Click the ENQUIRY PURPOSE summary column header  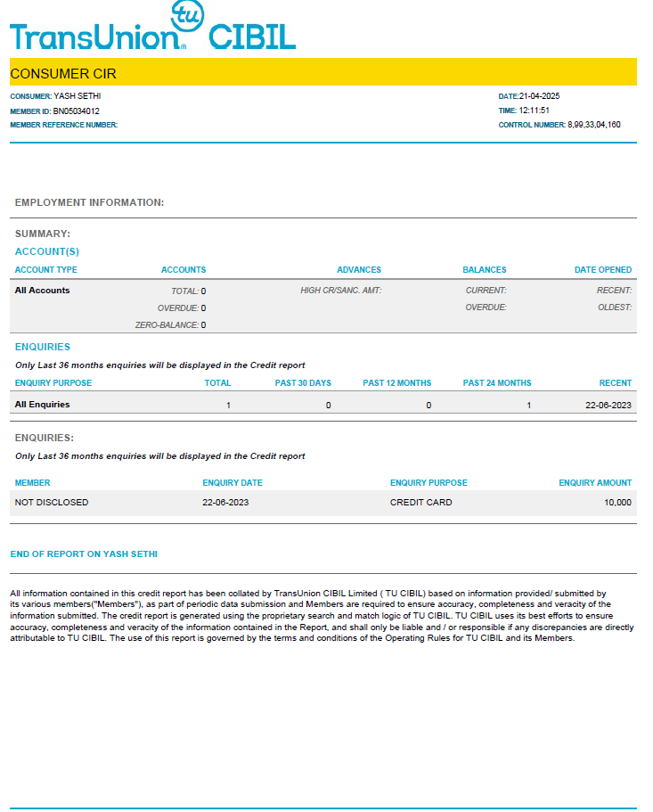pos(53,383)
